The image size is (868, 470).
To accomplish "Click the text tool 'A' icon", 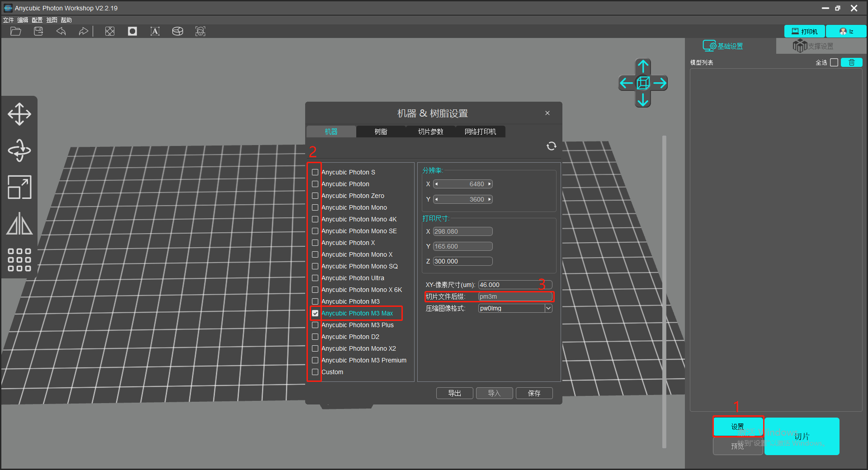I will click(x=155, y=31).
